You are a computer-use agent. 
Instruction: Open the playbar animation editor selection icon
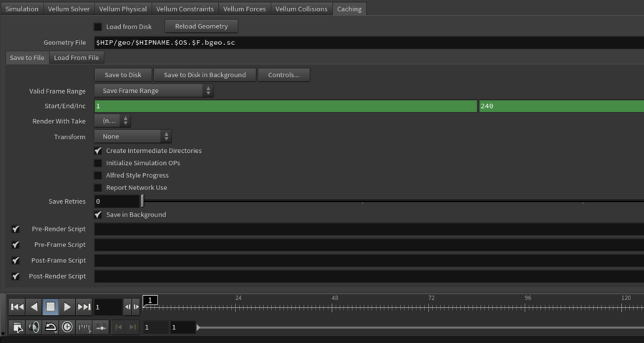click(x=17, y=327)
